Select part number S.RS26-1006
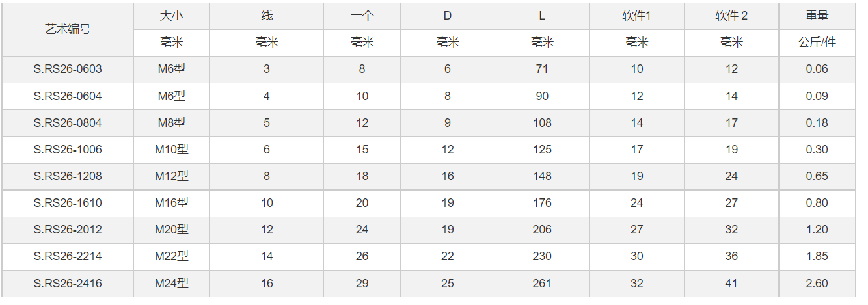This screenshot has width=868, height=305. pos(68,150)
